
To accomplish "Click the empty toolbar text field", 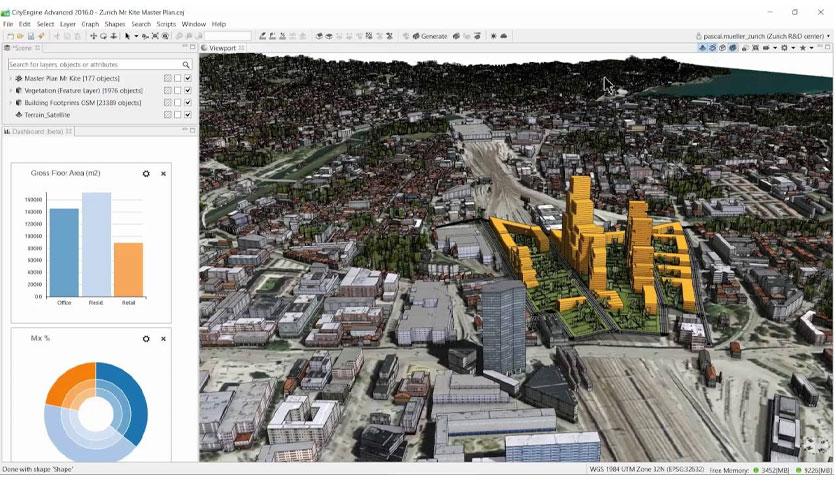I will tap(228, 36).
